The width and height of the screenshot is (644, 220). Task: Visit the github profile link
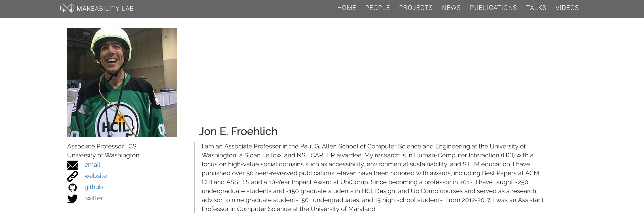click(93, 187)
